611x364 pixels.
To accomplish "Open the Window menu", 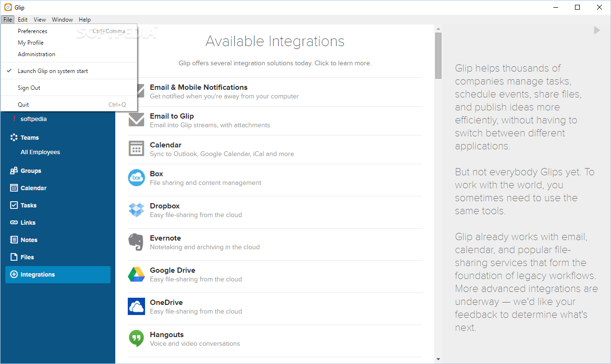I will [62, 20].
